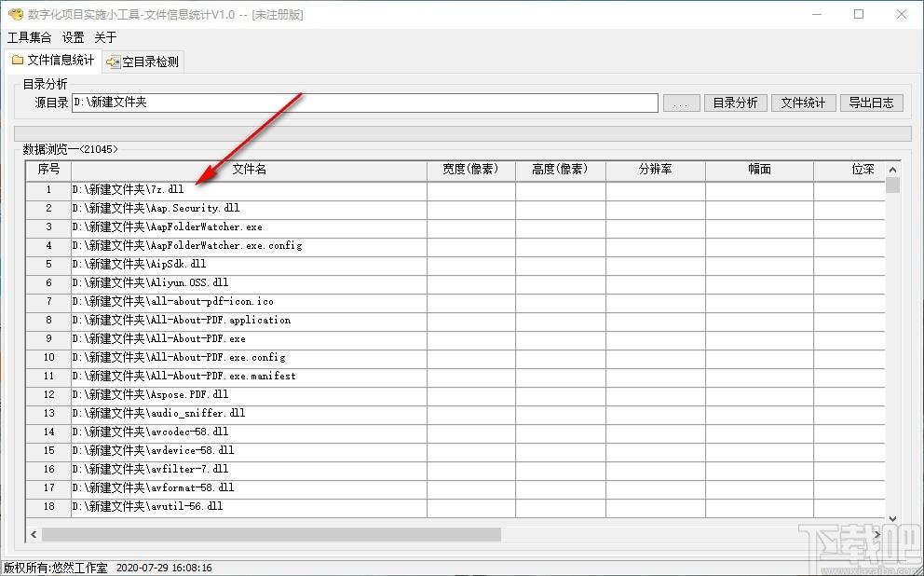Click the 宽度(像素) column header
This screenshot has height=576, width=924.
(x=470, y=170)
